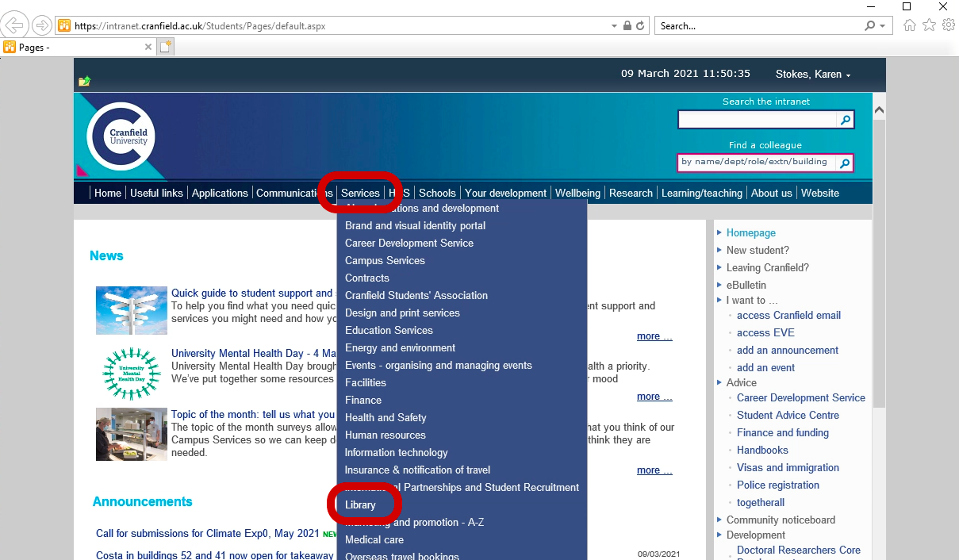Click inside the Find a colleague field
959x560 pixels.
(x=755, y=162)
